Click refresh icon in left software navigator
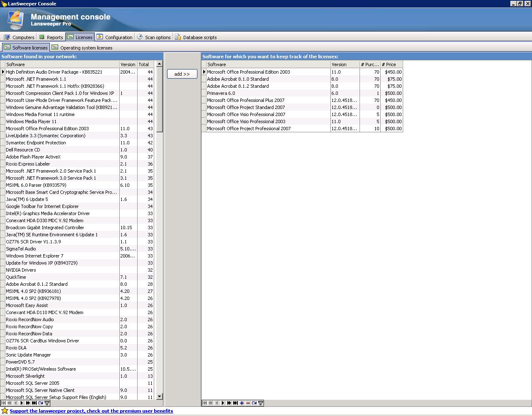Image resolution: width=532 pixels, height=416 pixels. [41, 403]
